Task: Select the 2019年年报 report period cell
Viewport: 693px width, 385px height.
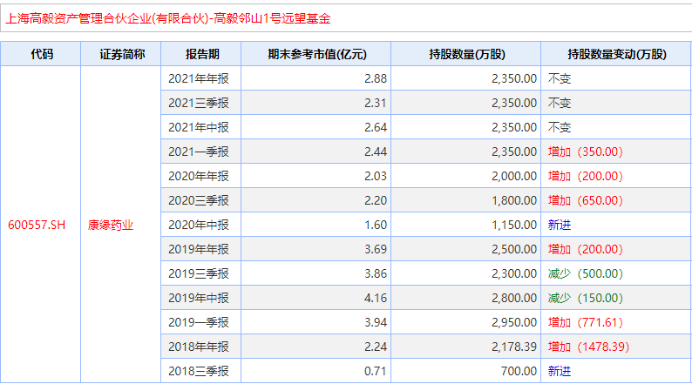Action: (201, 249)
